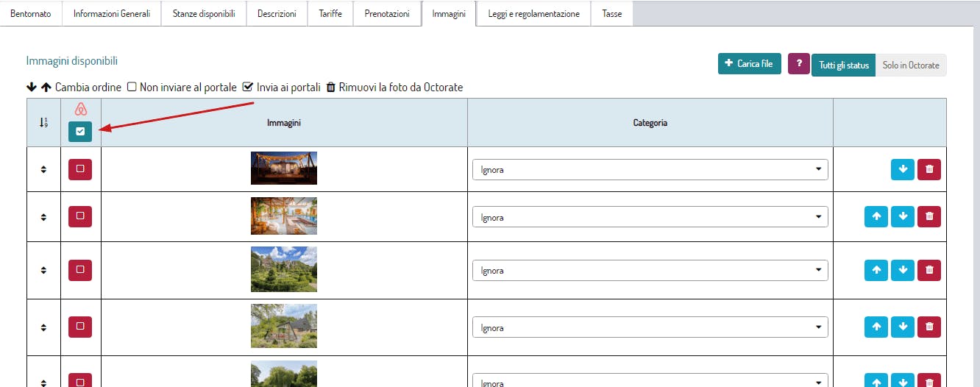Click the Immagini column header
This screenshot has width=980, height=387.
tap(284, 123)
